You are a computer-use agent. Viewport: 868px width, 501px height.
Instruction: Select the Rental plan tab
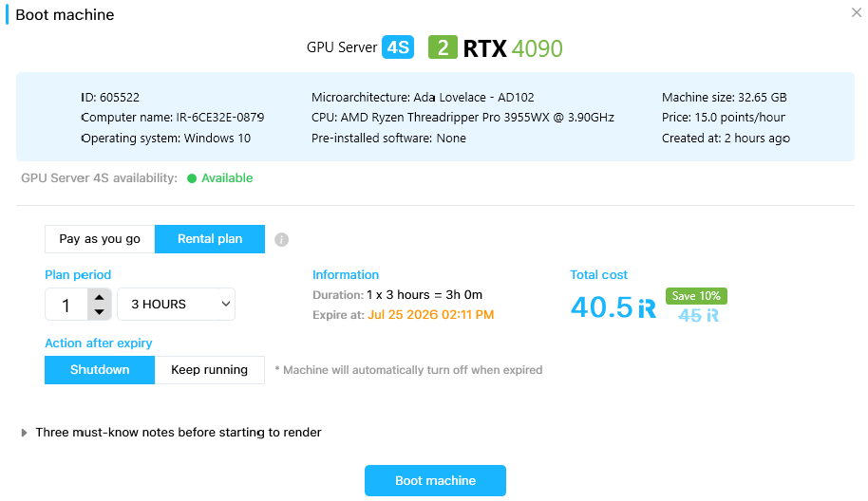pos(210,239)
